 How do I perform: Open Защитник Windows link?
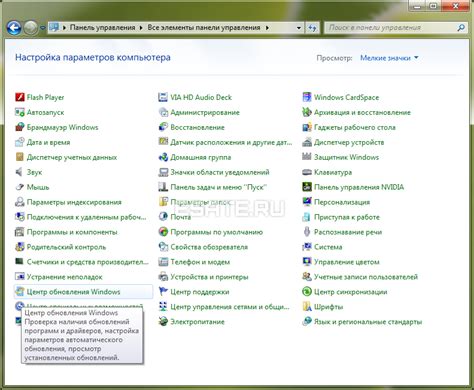click(x=346, y=157)
